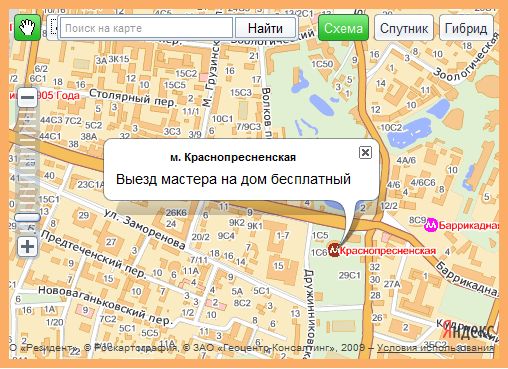
Task: Click the М. Грузинская street label
Action: pos(212,73)
